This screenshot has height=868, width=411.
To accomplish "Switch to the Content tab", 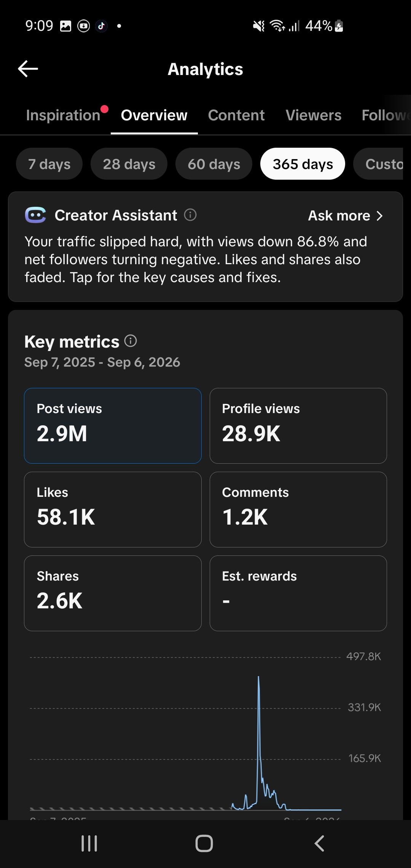I will click(236, 115).
